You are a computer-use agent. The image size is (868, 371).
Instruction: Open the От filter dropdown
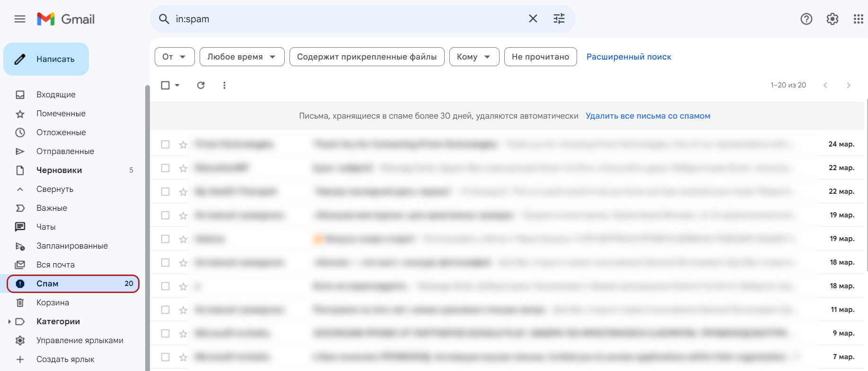tap(175, 57)
